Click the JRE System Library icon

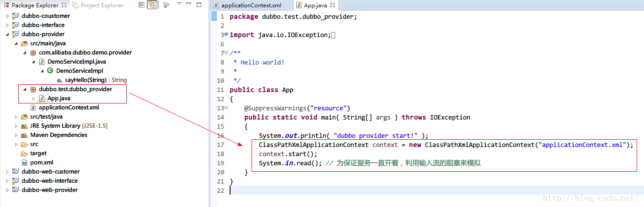[x=24, y=126]
